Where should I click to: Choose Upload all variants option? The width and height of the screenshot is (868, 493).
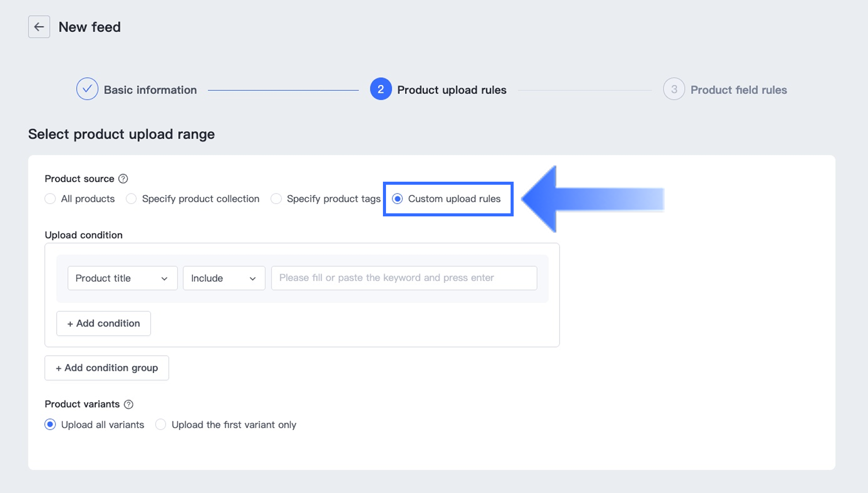pyautogui.click(x=50, y=425)
